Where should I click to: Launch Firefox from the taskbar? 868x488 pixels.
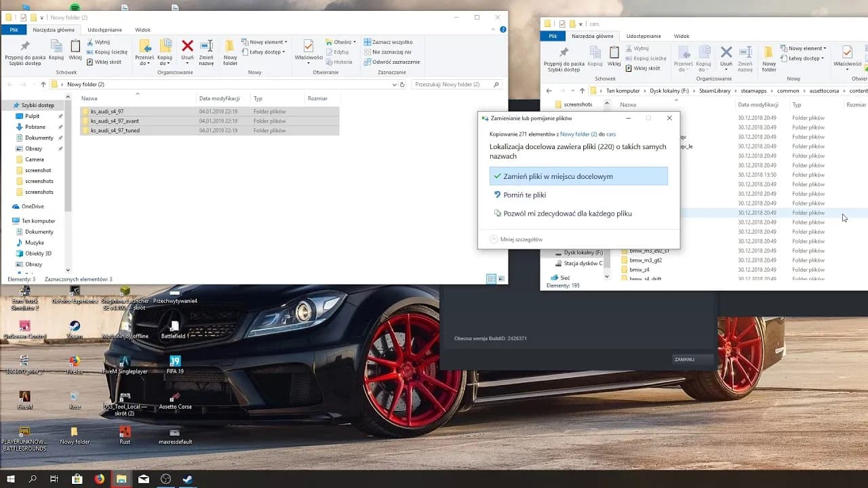pos(98,479)
